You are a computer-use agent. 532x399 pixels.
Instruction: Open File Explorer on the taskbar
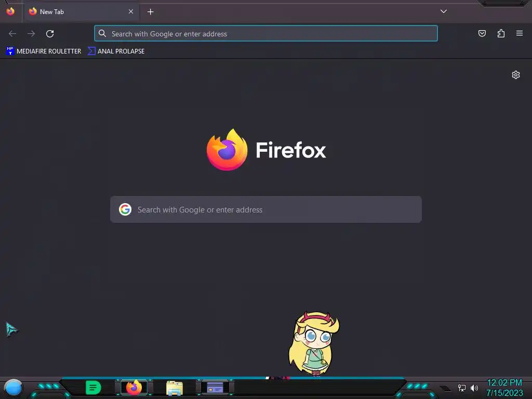tap(175, 388)
